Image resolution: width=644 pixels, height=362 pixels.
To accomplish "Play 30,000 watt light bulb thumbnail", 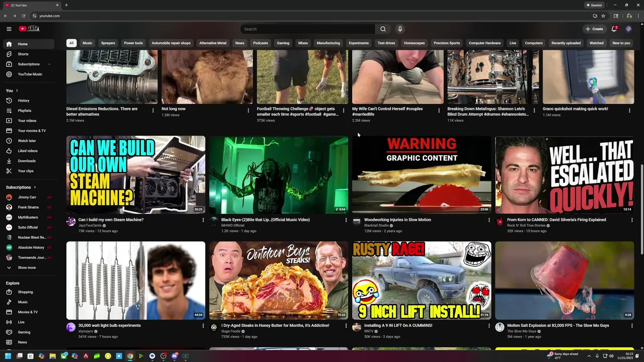I will [136, 281].
